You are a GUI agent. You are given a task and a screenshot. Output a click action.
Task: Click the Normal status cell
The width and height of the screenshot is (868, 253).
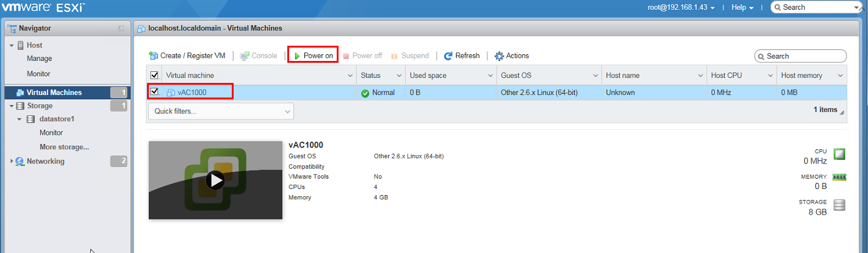[x=381, y=93]
